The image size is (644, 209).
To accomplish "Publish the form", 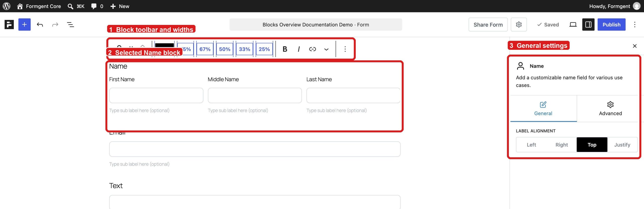I will 612,24.
